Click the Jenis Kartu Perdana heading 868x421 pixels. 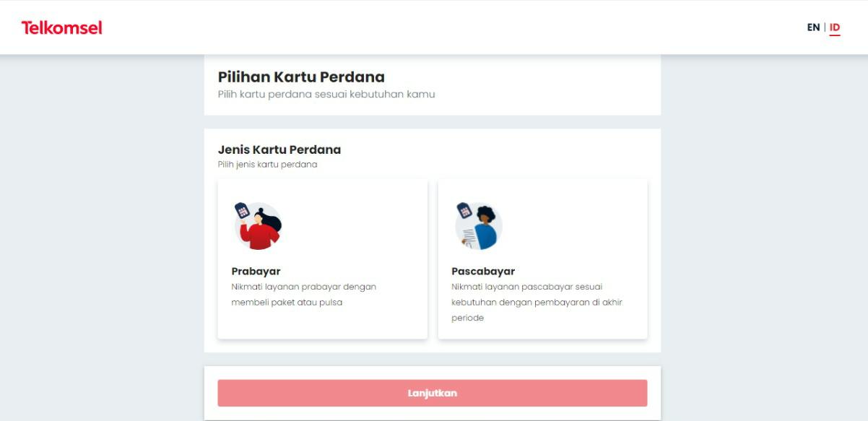[x=279, y=149]
